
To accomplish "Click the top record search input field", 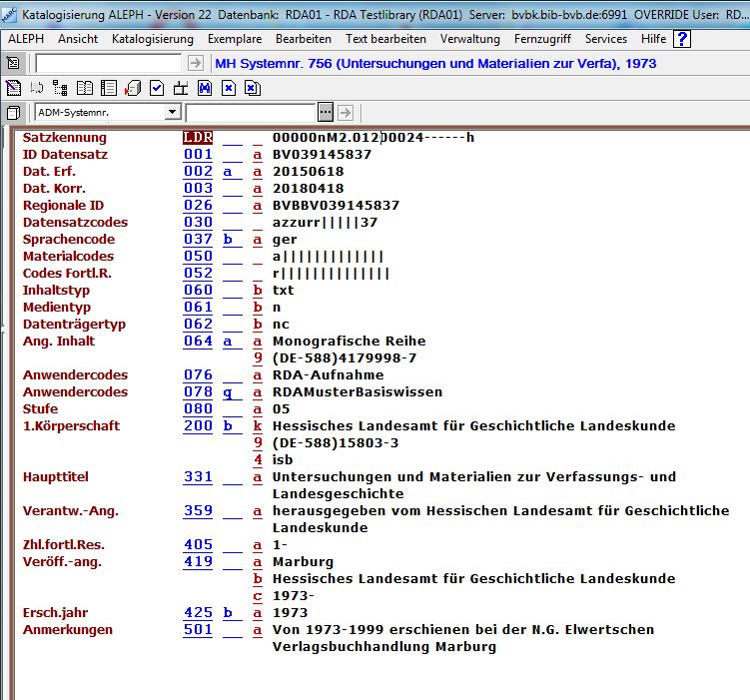I will [x=108, y=63].
